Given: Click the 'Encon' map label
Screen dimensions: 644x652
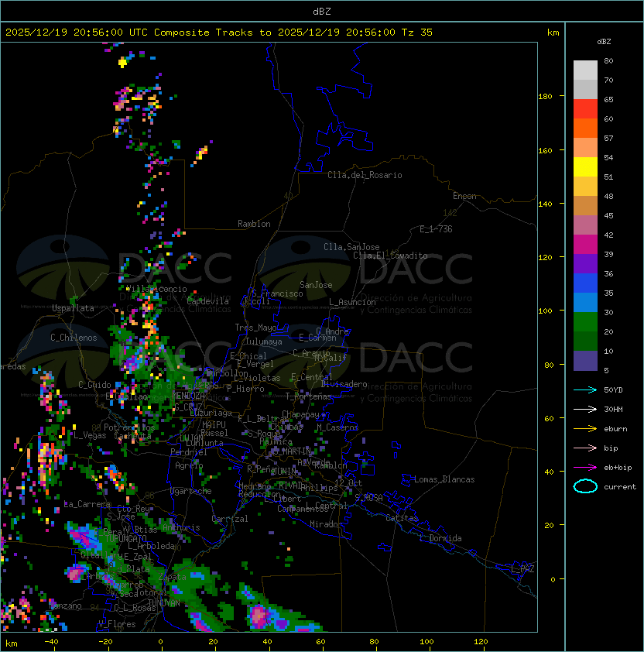Looking at the screenshot, I should [464, 196].
